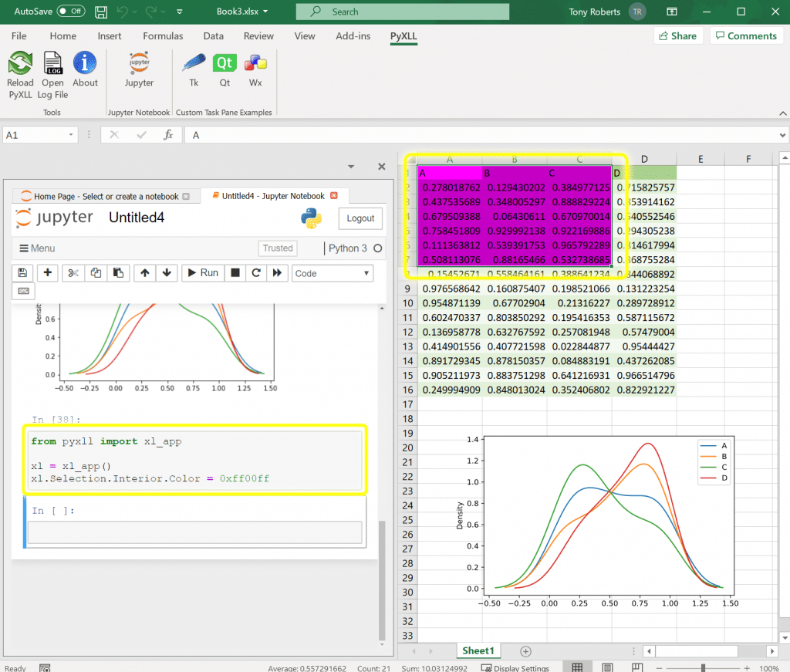Viewport: 790px width, 672px height.
Task: Click the zoom slider in status bar
Action: tap(703, 668)
